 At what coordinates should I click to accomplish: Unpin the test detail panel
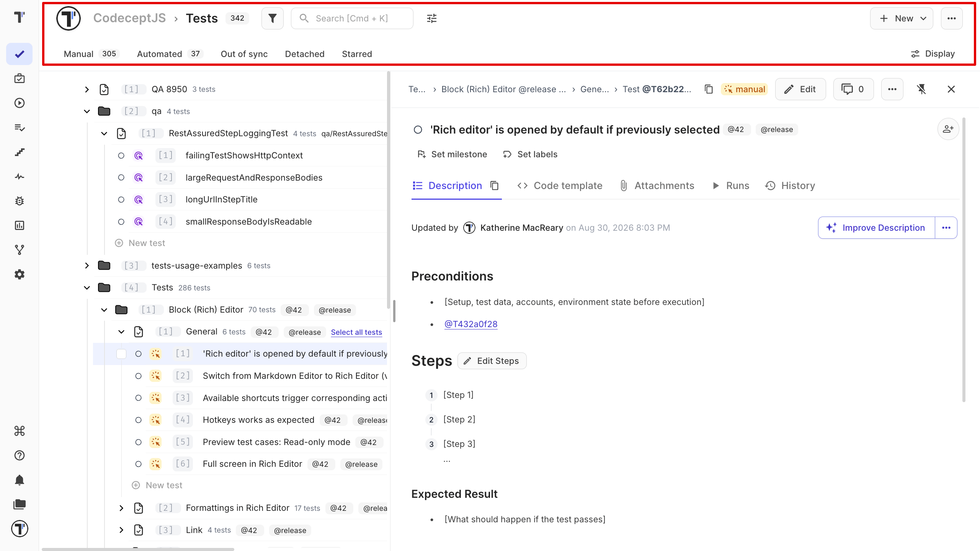tap(921, 89)
